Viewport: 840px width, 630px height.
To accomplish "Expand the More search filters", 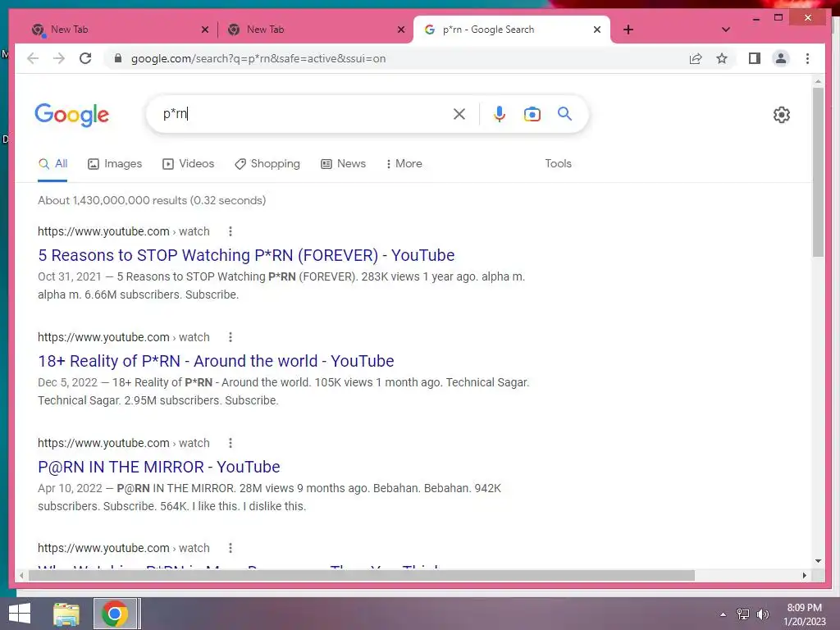I will click(404, 163).
